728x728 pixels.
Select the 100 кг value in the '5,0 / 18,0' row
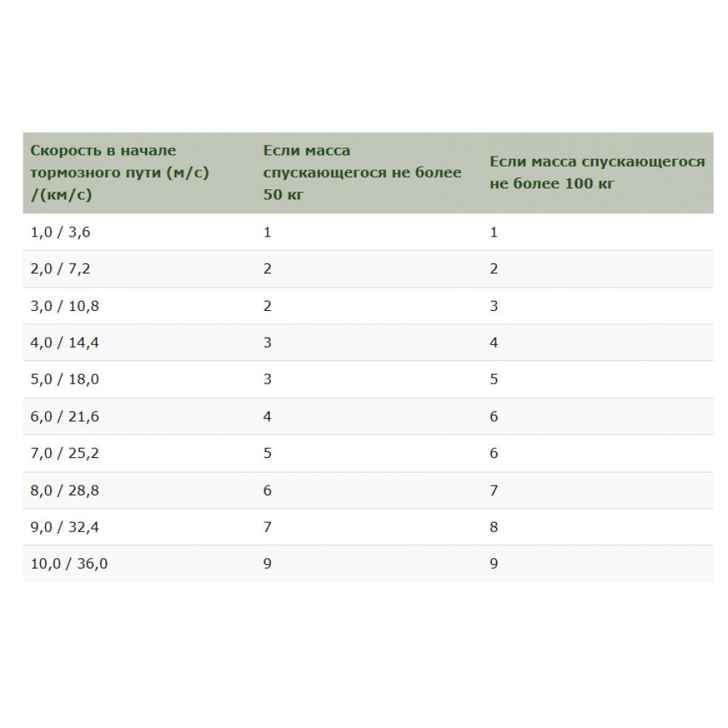click(494, 379)
